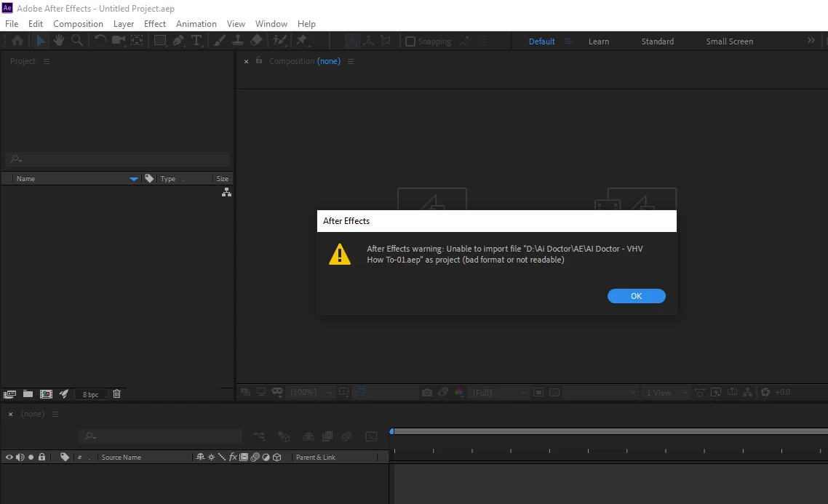Switch to the Default workspace
The width and height of the screenshot is (828, 504).
(542, 41)
